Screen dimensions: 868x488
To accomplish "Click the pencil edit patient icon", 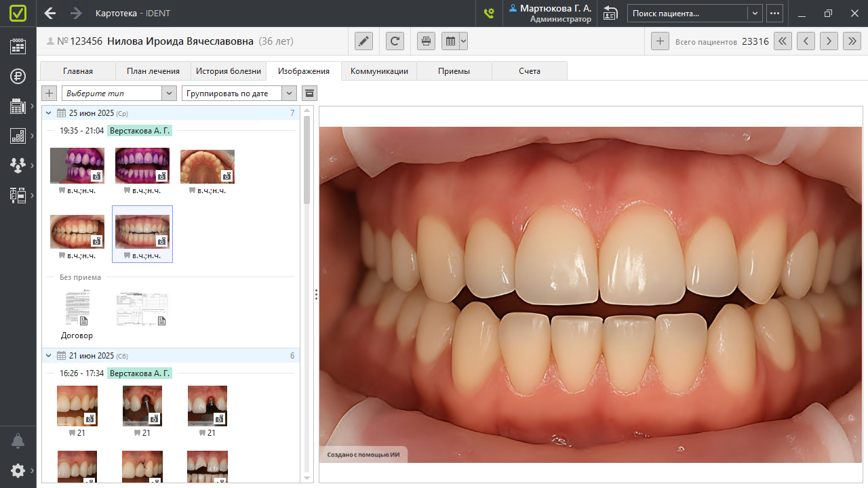I will [364, 41].
